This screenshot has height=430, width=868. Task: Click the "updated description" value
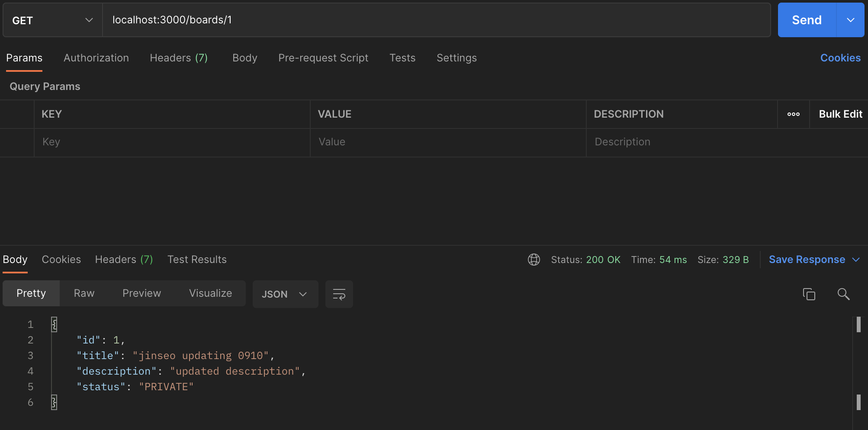tap(235, 371)
